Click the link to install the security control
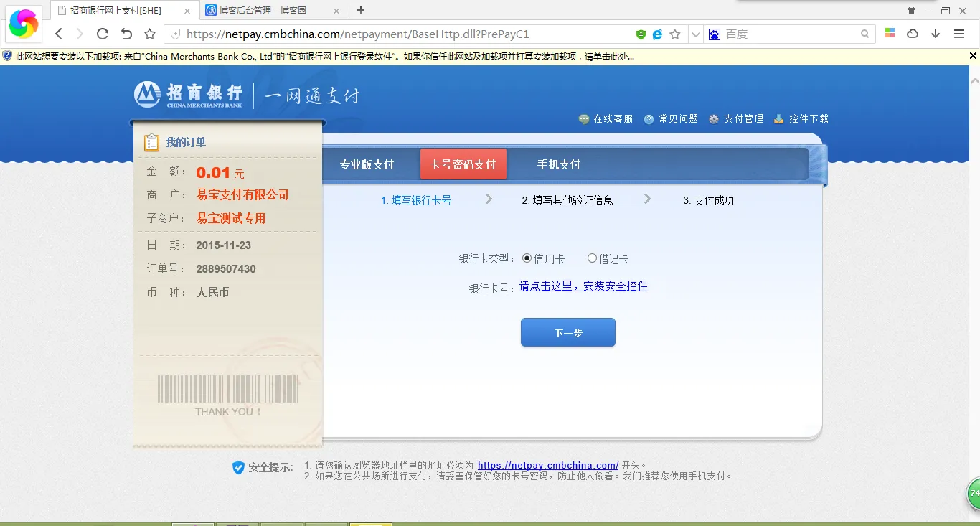Screen dimensions: 980x526 pos(583,286)
